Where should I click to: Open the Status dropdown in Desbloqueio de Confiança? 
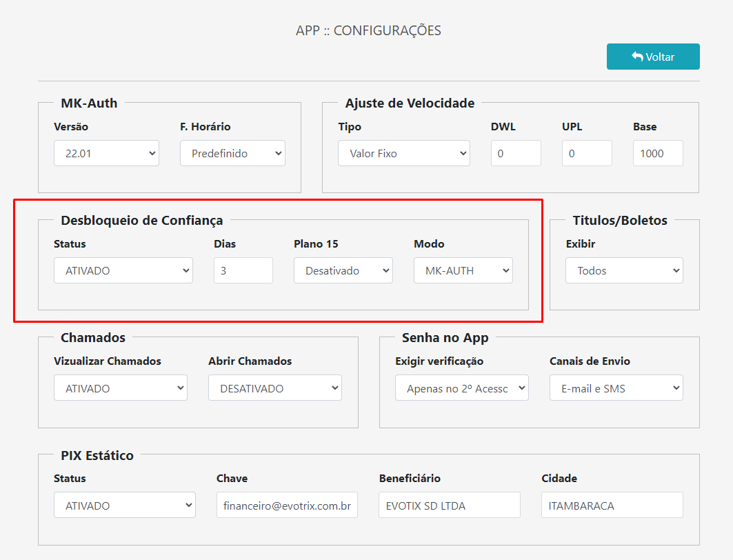(x=123, y=270)
